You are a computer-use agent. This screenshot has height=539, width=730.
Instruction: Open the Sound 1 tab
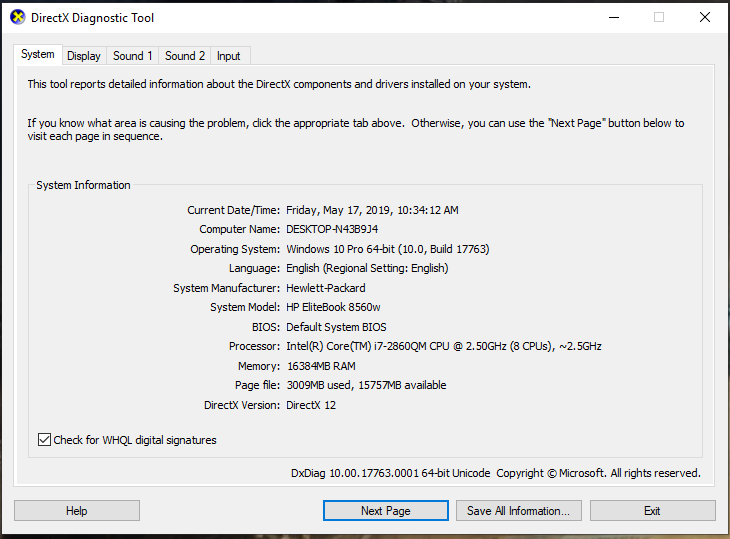point(133,56)
